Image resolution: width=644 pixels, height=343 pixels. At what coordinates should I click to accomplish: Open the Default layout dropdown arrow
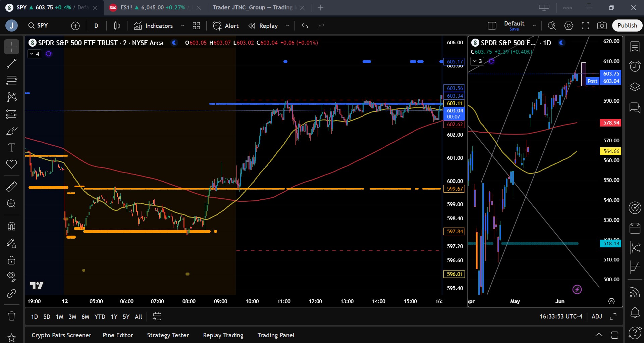(534, 26)
